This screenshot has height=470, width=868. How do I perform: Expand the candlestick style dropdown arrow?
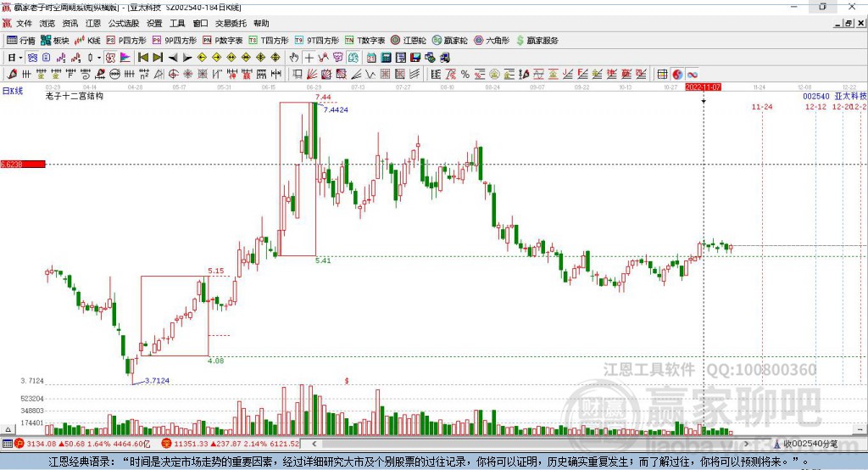pos(99,58)
